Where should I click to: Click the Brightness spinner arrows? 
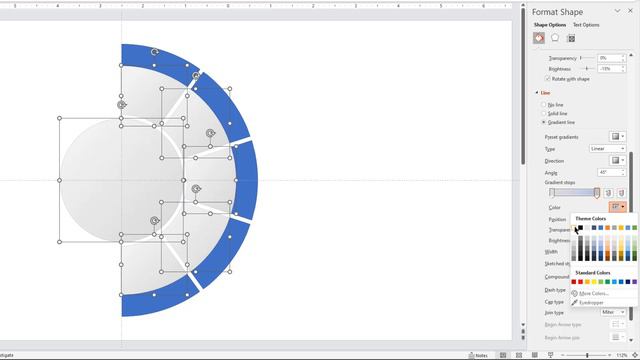(623, 69)
